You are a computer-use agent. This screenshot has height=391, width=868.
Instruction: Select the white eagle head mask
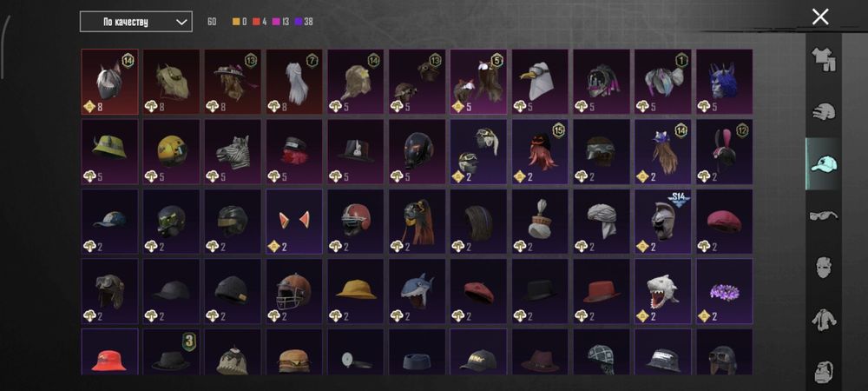coord(540,82)
